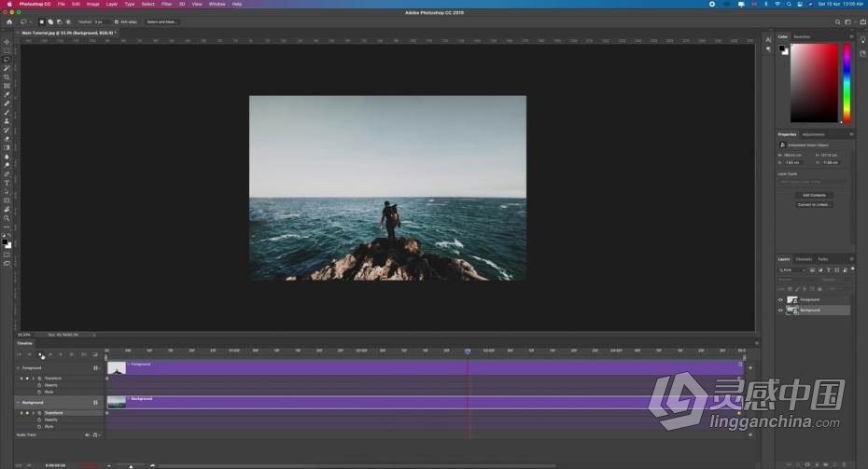
Task: Collapse the Background timeline track
Action: pos(18,403)
